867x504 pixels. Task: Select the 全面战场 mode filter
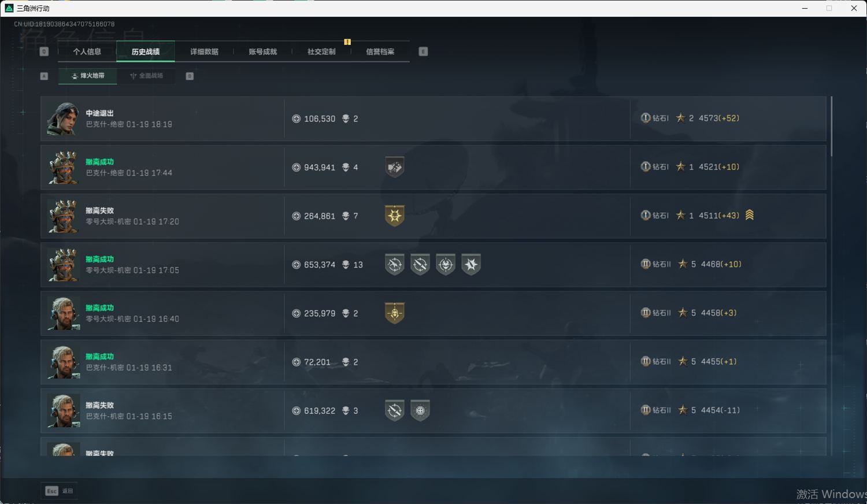(147, 76)
